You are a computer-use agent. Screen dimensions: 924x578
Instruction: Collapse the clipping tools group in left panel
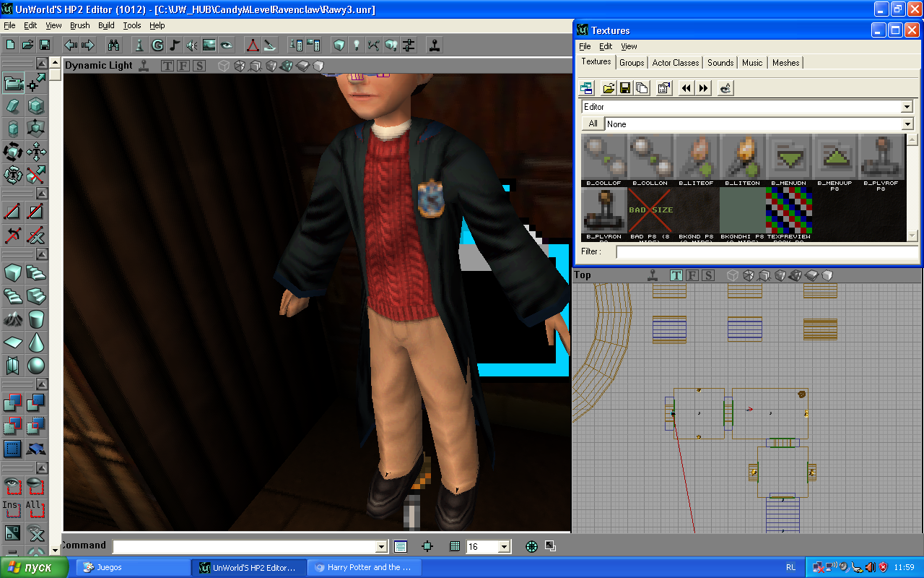coord(42,193)
